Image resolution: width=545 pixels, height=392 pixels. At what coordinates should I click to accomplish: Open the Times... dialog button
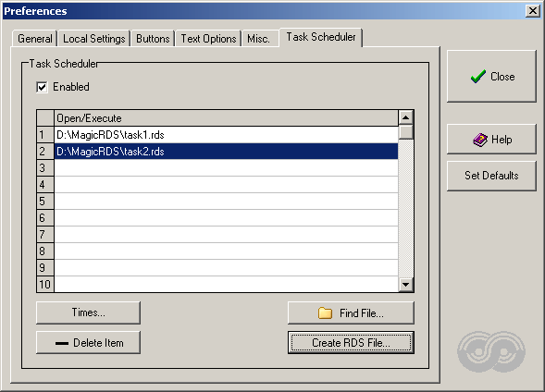88,312
